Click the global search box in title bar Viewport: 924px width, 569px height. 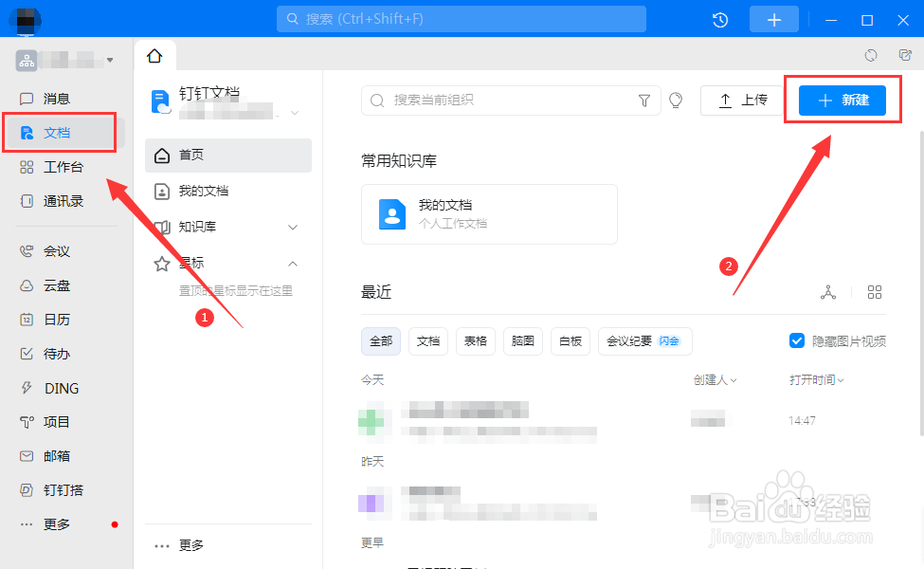(462, 19)
